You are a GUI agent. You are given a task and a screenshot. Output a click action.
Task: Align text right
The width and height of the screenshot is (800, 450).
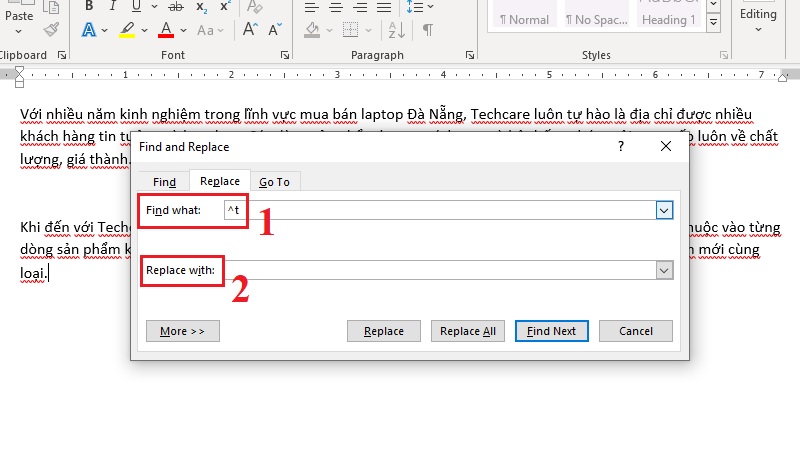coord(360,7)
